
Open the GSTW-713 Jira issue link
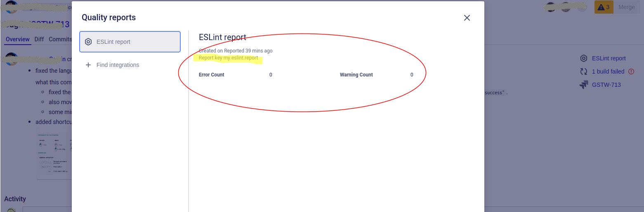pyautogui.click(x=606, y=85)
